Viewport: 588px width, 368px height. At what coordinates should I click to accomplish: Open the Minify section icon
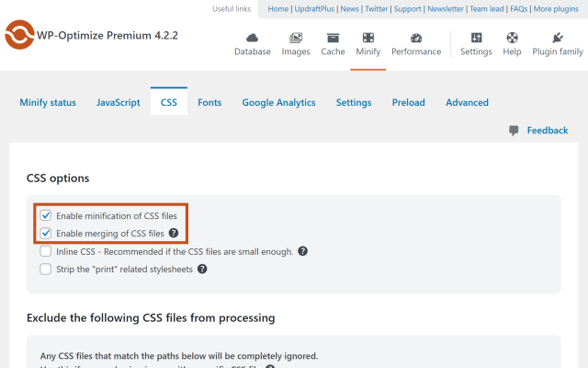pyautogui.click(x=367, y=38)
